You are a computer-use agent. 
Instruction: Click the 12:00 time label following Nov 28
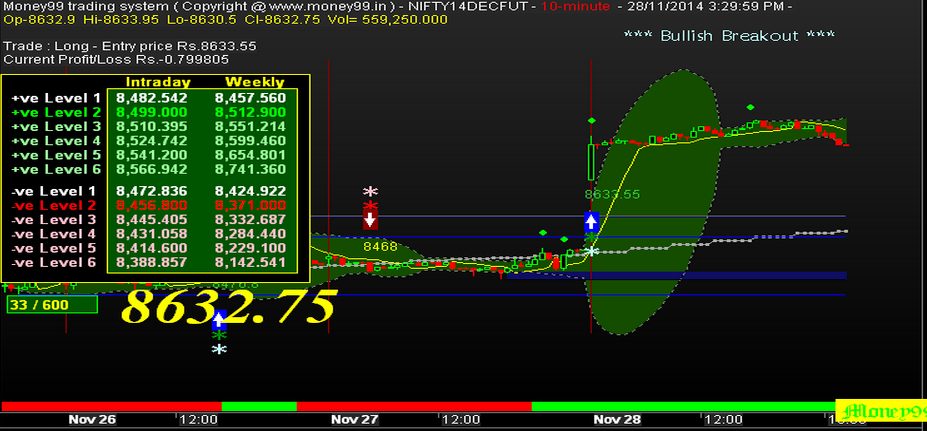[724, 419]
